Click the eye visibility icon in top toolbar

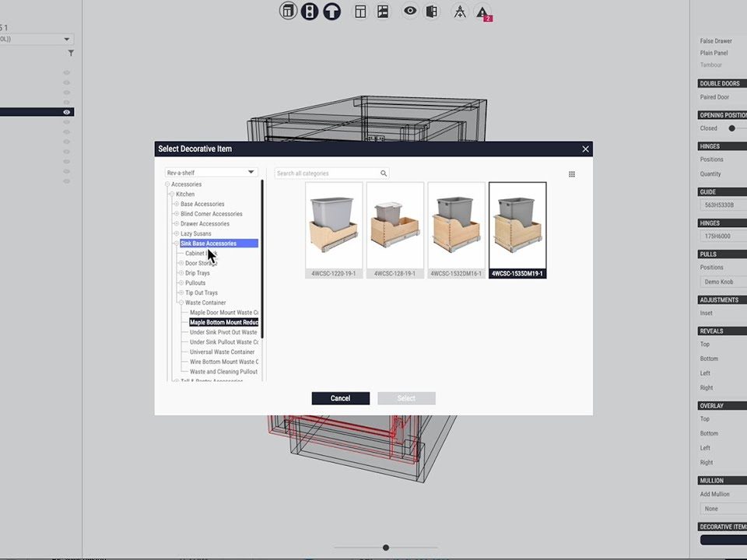[x=410, y=11]
